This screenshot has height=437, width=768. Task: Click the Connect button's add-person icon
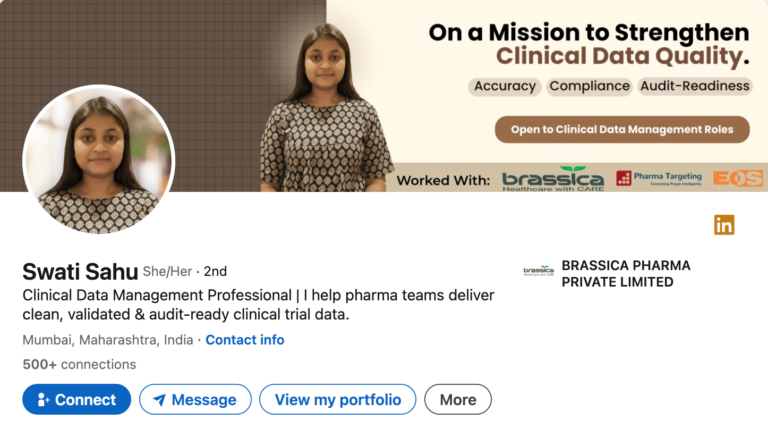coord(43,400)
